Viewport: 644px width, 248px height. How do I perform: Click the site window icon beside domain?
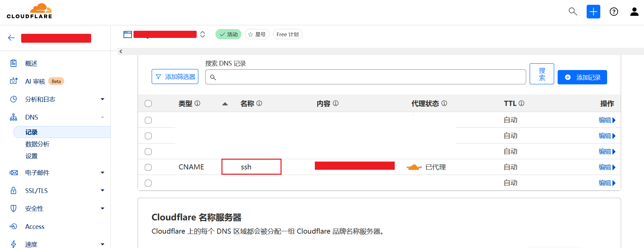point(128,35)
